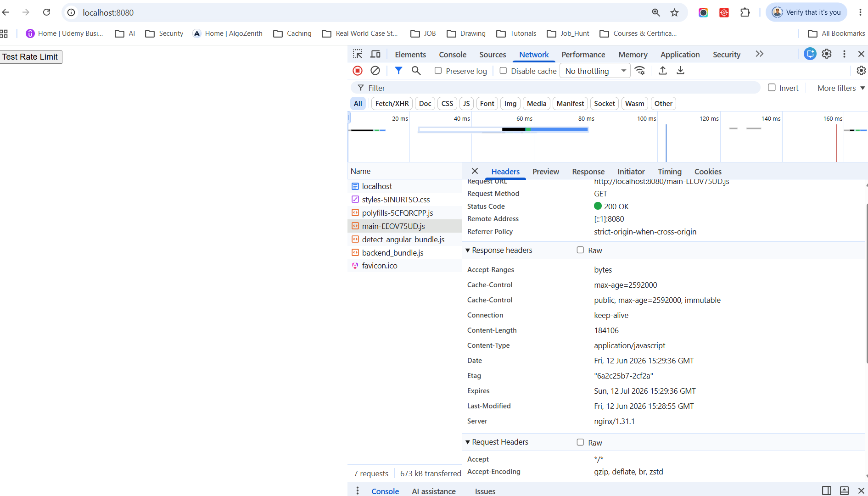This screenshot has width=868, height=496.
Task: Open the Preview tab of request
Action: [x=546, y=172]
